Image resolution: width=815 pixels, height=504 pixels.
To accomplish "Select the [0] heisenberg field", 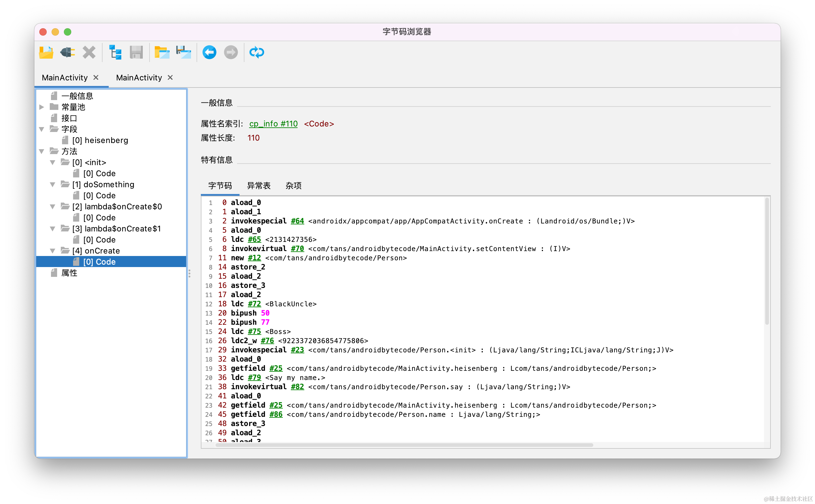I will click(100, 140).
